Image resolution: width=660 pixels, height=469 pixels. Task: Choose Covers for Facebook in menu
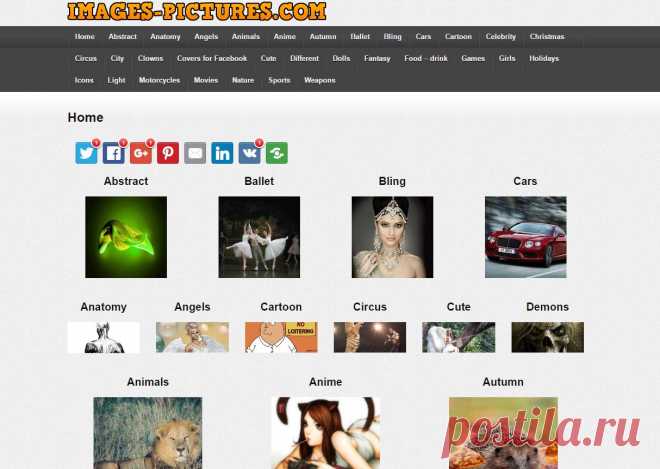[x=212, y=59]
